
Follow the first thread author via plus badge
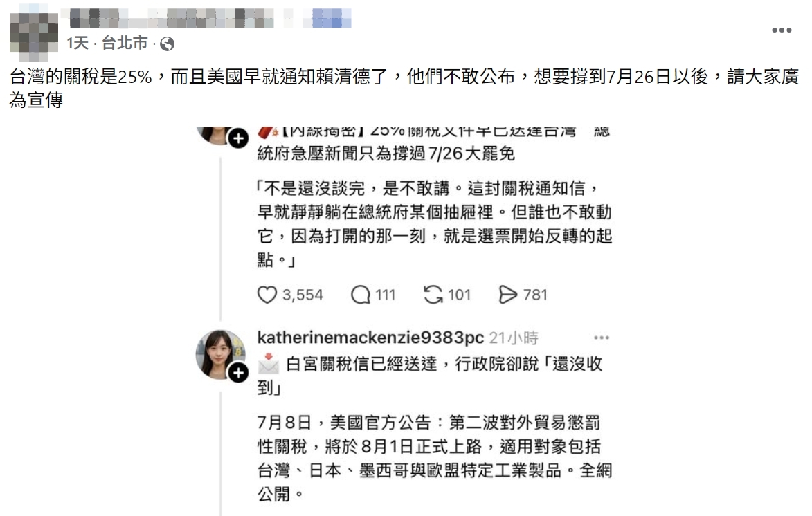coord(238,138)
